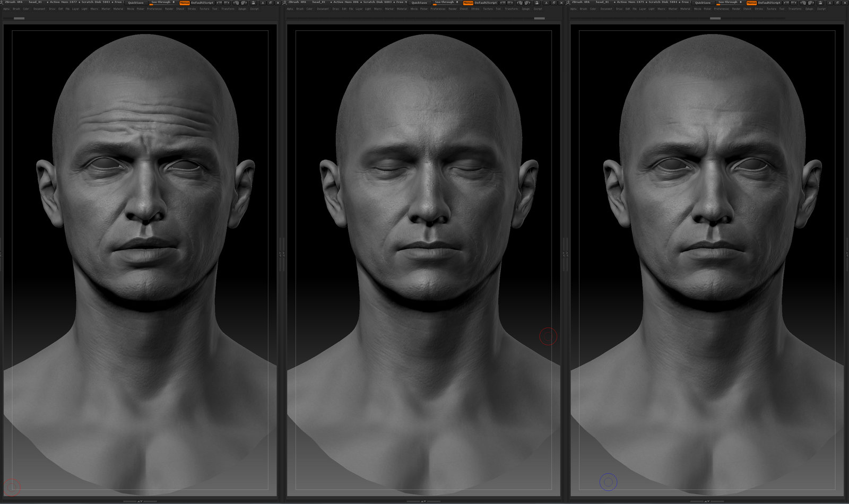Click divider arrows between left and middle windows

(x=282, y=255)
